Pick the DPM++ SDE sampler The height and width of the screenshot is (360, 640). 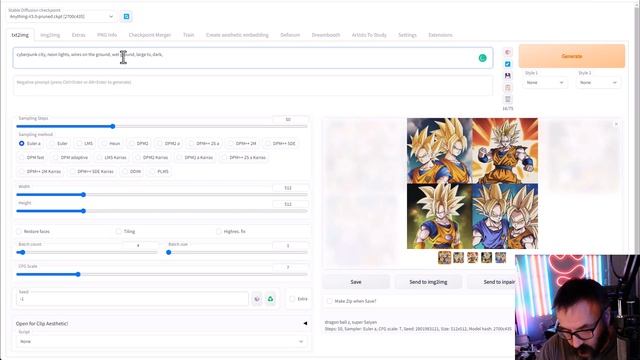[x=280, y=144]
